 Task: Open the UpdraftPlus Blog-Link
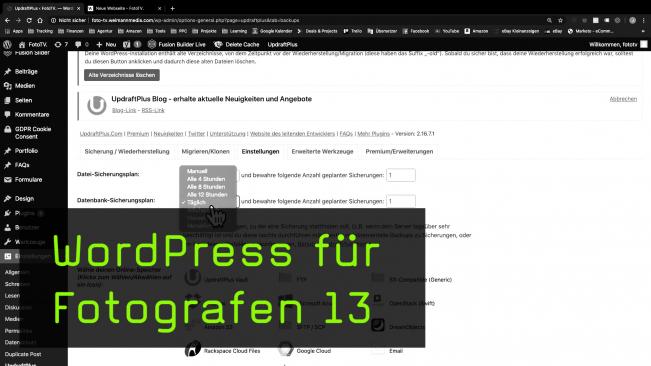coord(124,110)
